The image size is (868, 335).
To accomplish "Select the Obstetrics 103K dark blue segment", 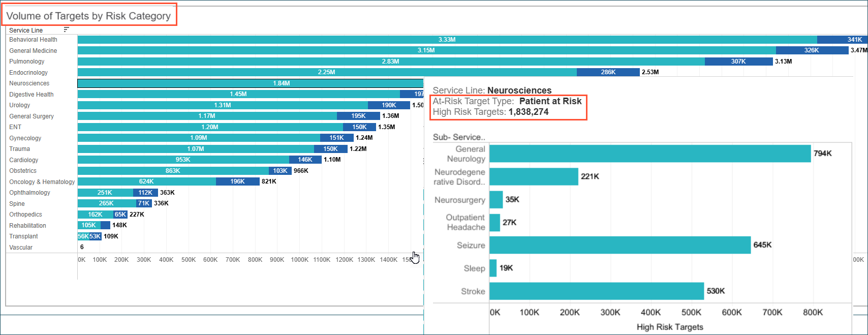I will (x=280, y=171).
